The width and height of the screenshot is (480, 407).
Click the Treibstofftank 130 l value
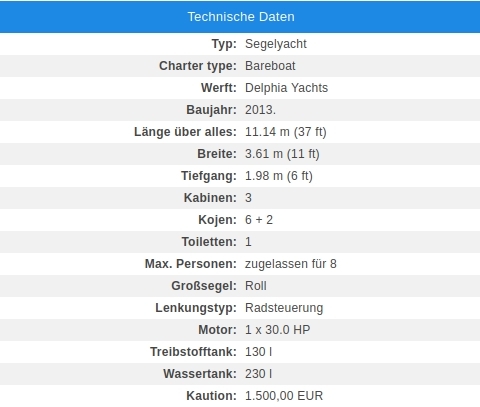point(258,352)
